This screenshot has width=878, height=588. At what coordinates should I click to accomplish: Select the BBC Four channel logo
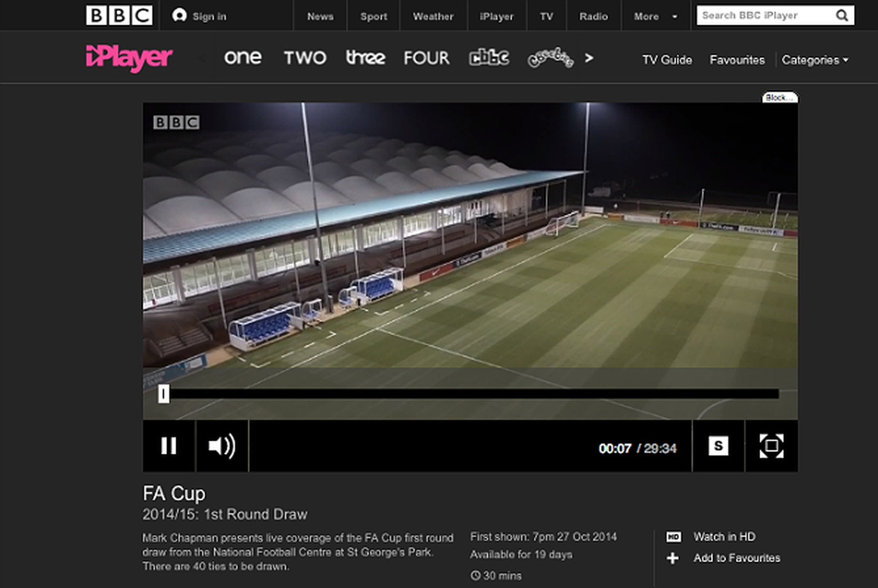click(x=426, y=58)
